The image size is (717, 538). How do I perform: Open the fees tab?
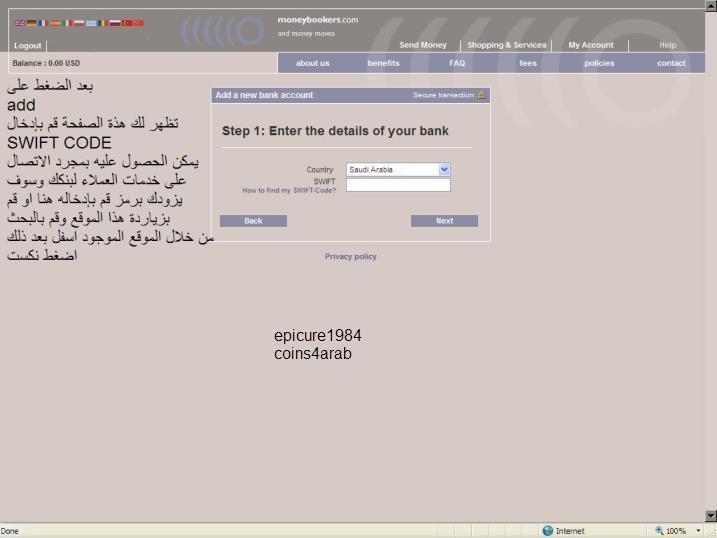(528, 63)
